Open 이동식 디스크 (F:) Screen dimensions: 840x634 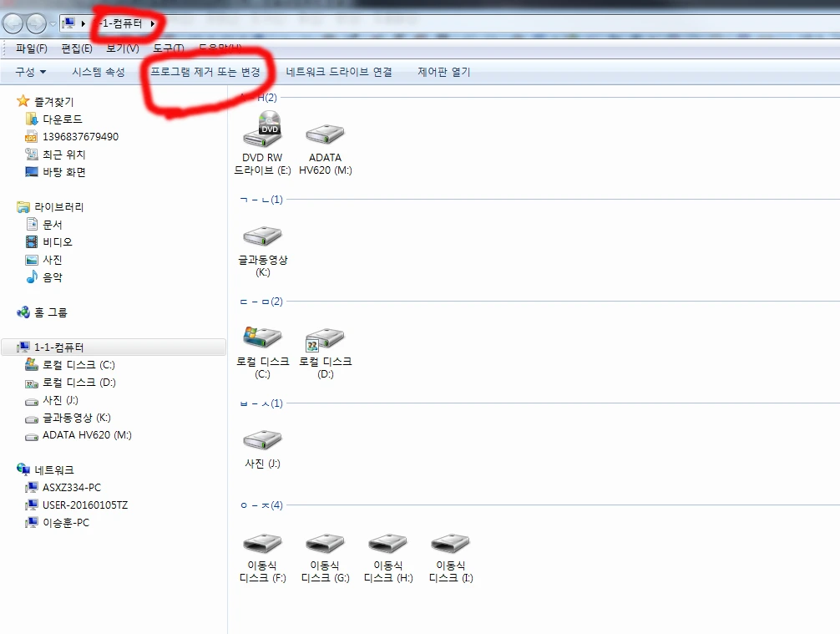coord(262,543)
